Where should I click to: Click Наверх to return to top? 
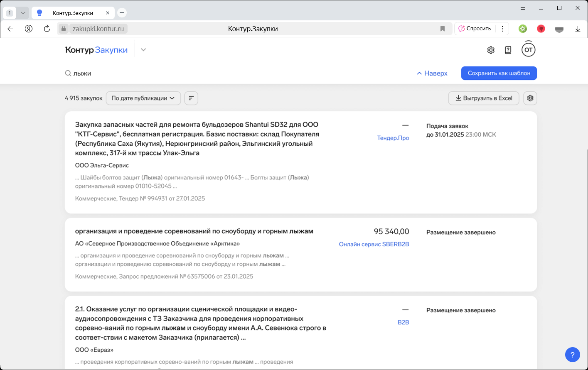(x=432, y=73)
